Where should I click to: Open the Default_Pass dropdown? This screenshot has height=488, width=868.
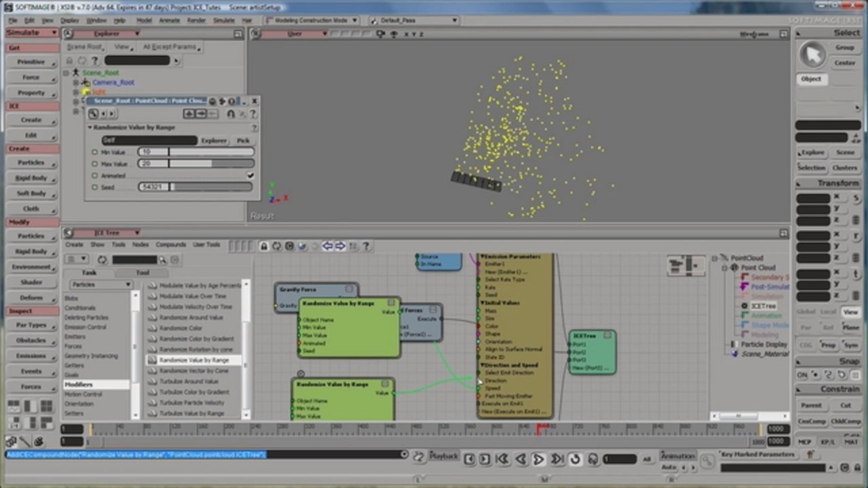414,21
